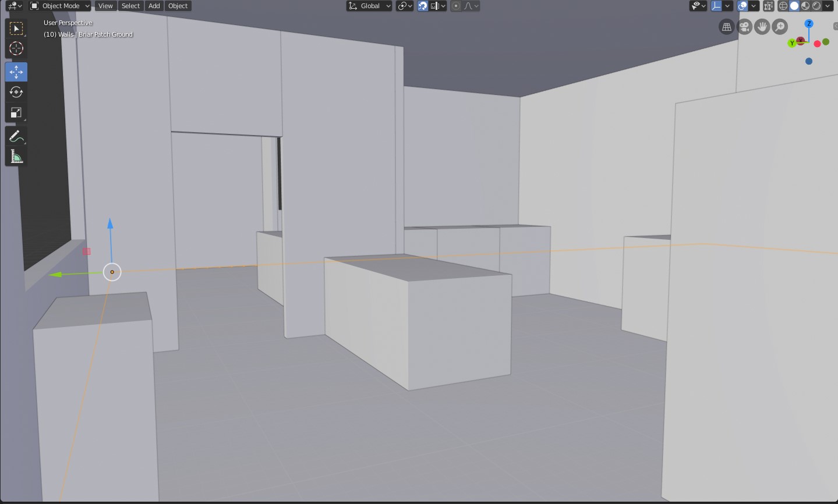Screen dimensions: 838x504
Task: Pick the Rotate tool in toolbar
Action: [16, 92]
